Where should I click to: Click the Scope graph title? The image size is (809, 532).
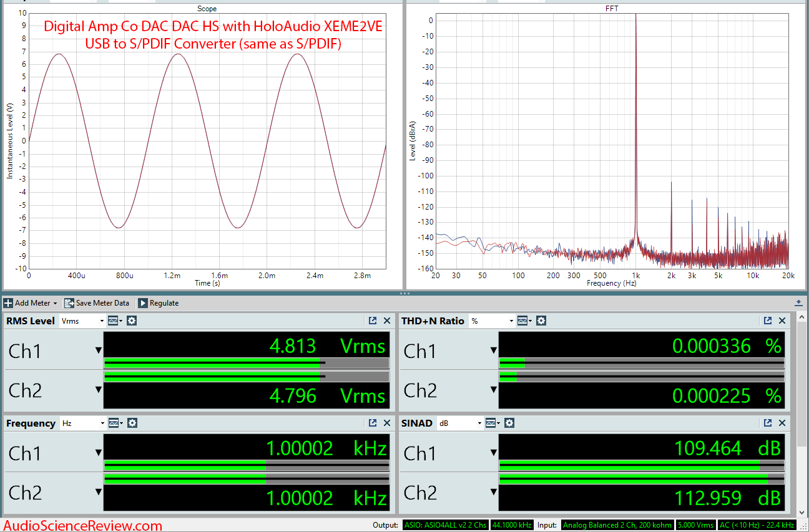[x=207, y=9]
